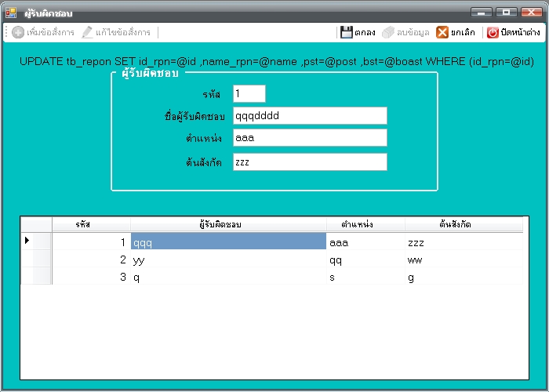The image size is (549, 392).
Task: Select cell "qqq" in grid
Action: [x=229, y=241]
